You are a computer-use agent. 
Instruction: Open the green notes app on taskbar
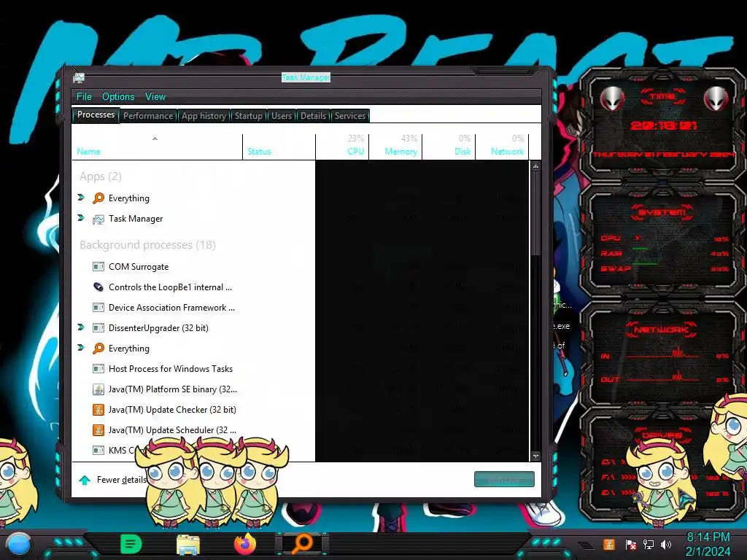[x=131, y=544]
